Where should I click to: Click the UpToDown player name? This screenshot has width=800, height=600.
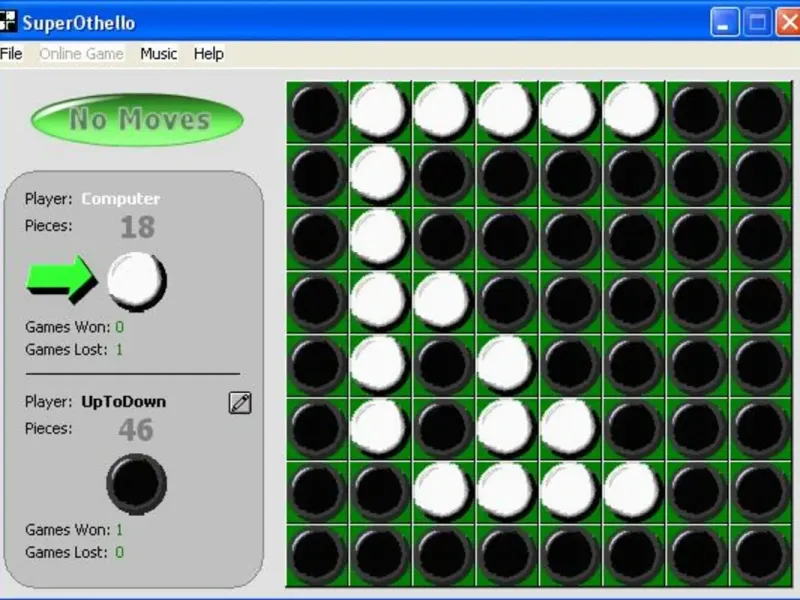124,402
